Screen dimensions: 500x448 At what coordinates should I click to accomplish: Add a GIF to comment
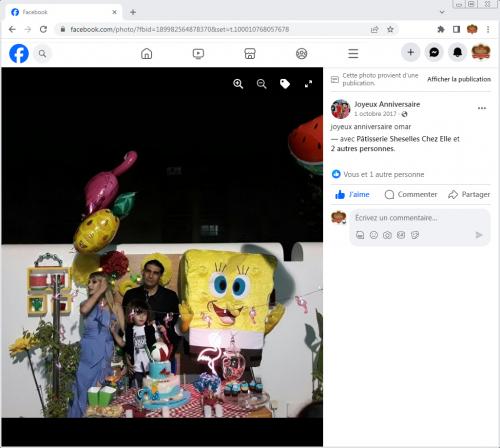click(401, 235)
